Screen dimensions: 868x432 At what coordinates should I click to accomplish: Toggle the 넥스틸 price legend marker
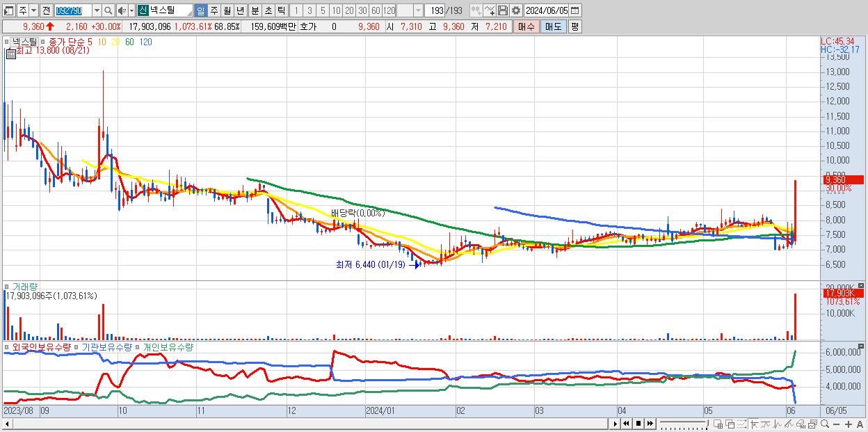coord(8,42)
